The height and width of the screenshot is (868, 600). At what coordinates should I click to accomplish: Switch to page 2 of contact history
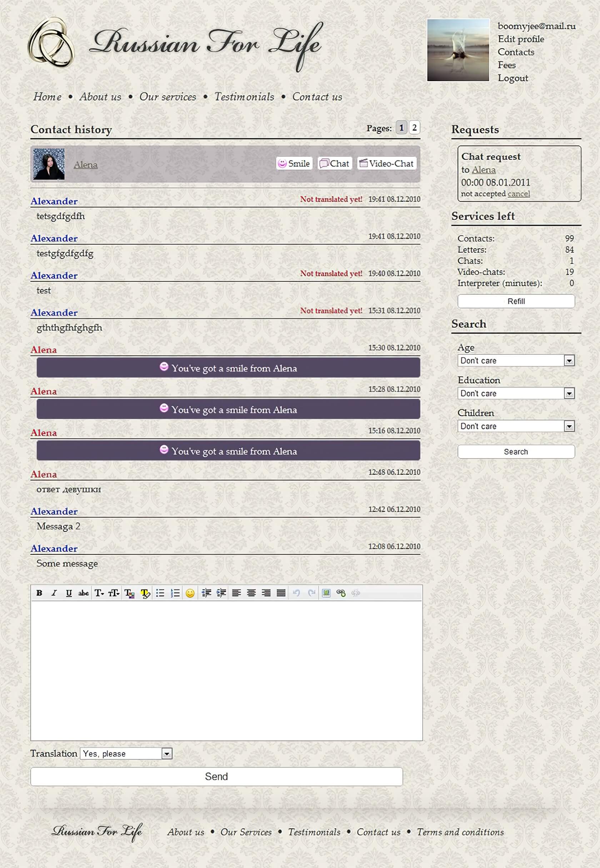[x=414, y=128]
